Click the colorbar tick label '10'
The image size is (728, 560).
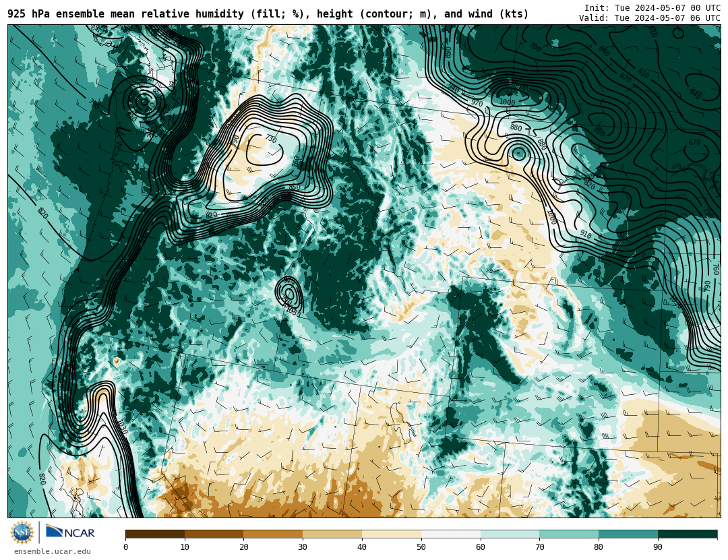[185, 547]
